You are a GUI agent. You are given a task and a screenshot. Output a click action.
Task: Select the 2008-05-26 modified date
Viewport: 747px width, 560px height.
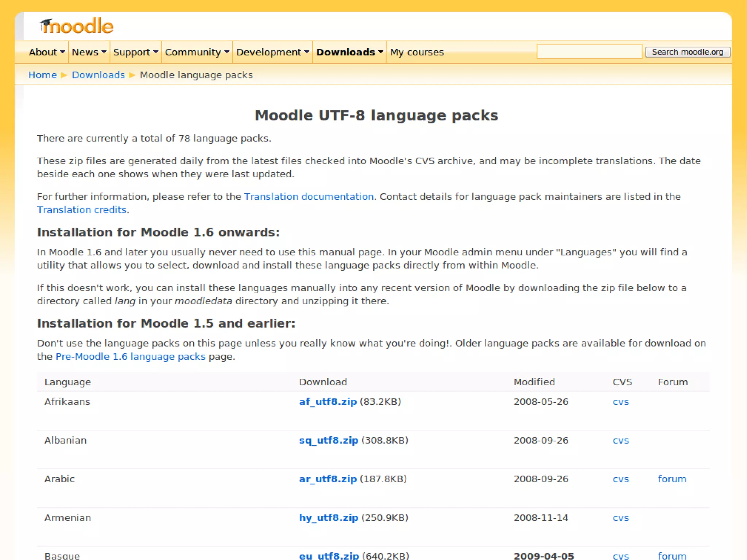coord(541,402)
